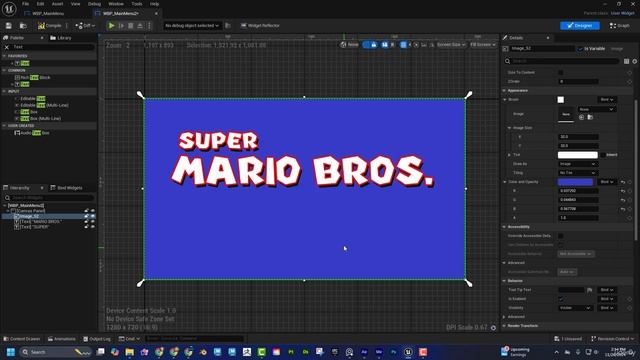
Task: Open the play options three-dot menu
Action: pyautogui.click(x=149, y=26)
